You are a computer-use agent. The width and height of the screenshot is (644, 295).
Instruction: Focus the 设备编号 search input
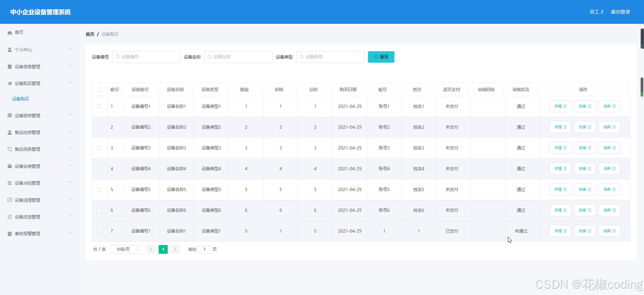click(147, 57)
